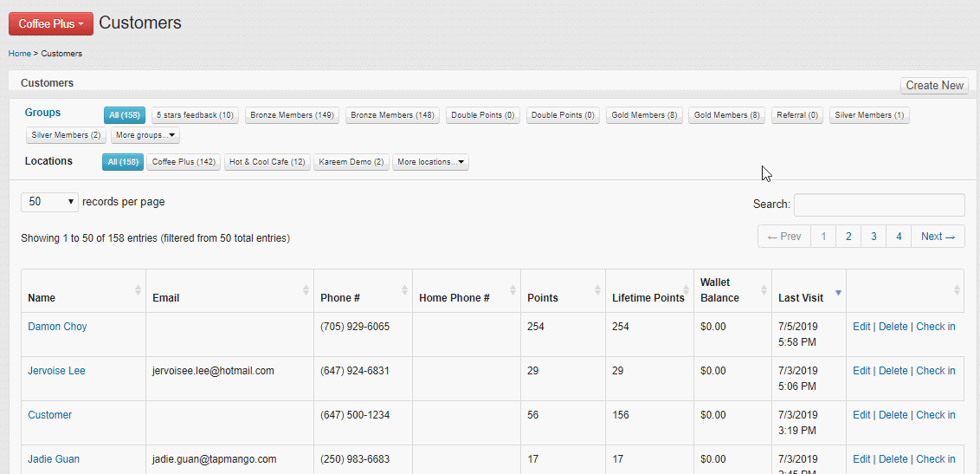The image size is (980, 474).
Task: Sort by the Points column sort icon
Action: [x=597, y=290]
